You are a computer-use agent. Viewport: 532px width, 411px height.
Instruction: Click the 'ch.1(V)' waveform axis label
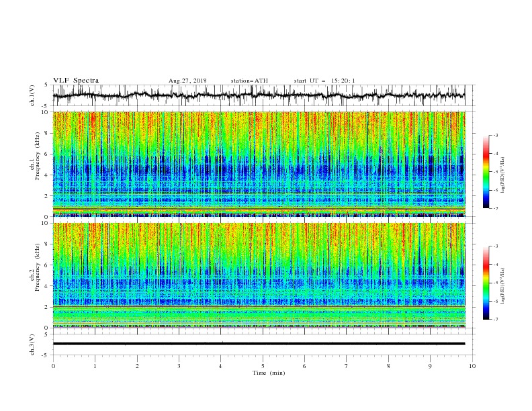(x=32, y=95)
